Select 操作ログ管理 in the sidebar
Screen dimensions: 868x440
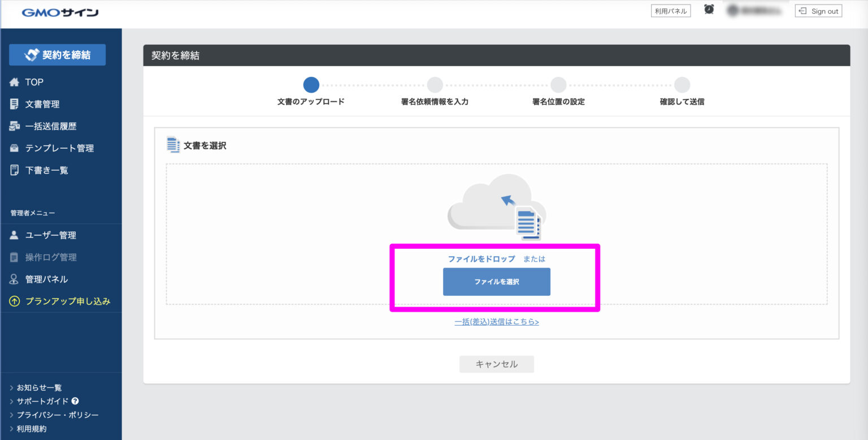click(x=51, y=257)
